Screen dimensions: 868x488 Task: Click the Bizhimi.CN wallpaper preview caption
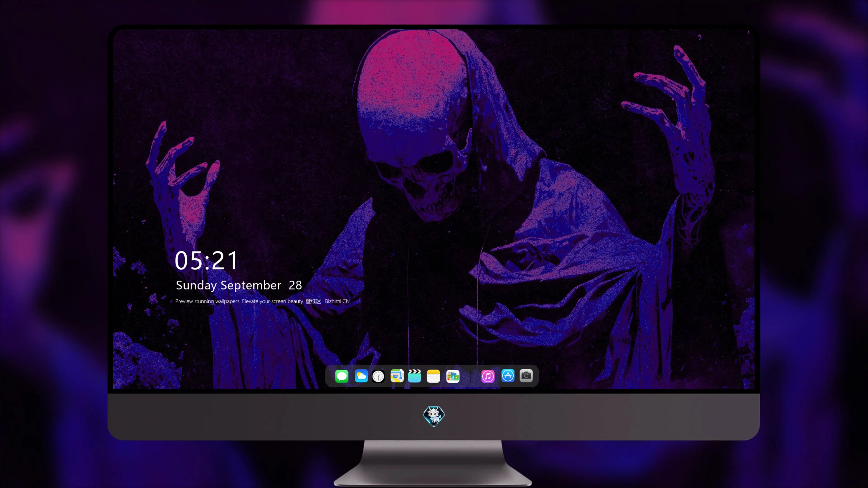pos(262,301)
